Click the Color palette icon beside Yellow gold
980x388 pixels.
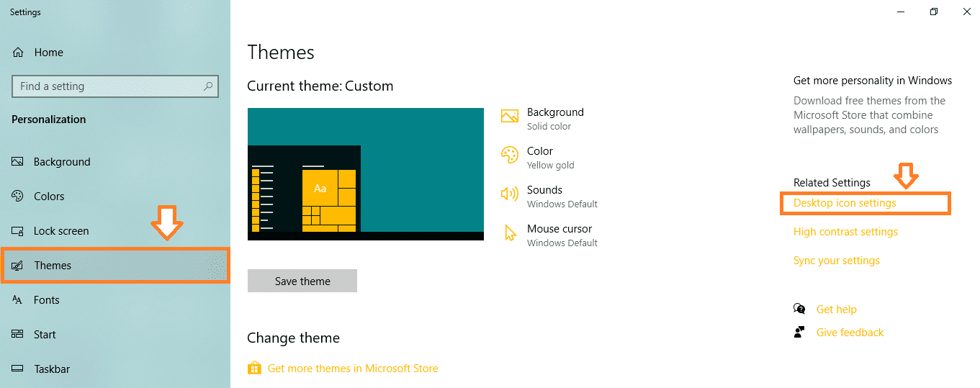pyautogui.click(x=510, y=155)
